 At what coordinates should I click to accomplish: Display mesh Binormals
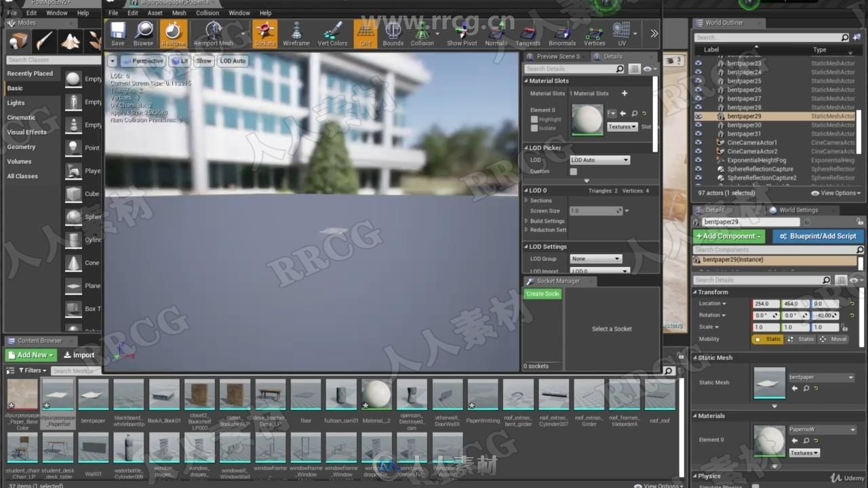(562, 34)
